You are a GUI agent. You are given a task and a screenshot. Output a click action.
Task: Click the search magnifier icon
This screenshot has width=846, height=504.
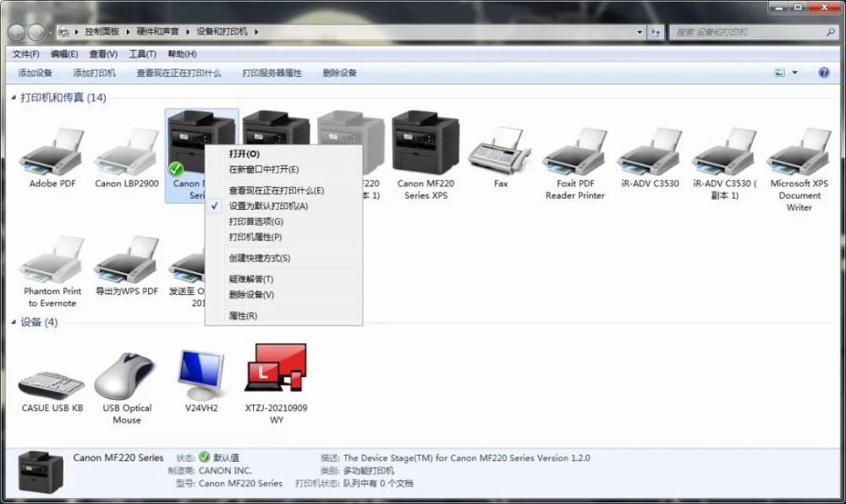pyautogui.click(x=831, y=32)
